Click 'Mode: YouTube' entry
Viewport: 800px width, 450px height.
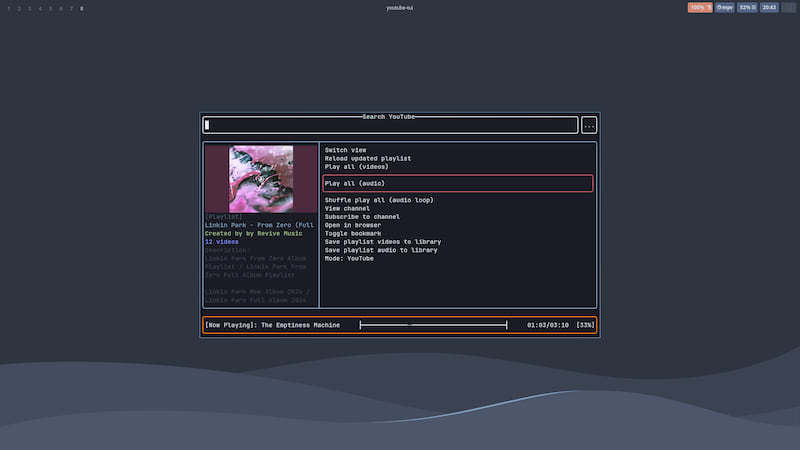click(x=349, y=259)
